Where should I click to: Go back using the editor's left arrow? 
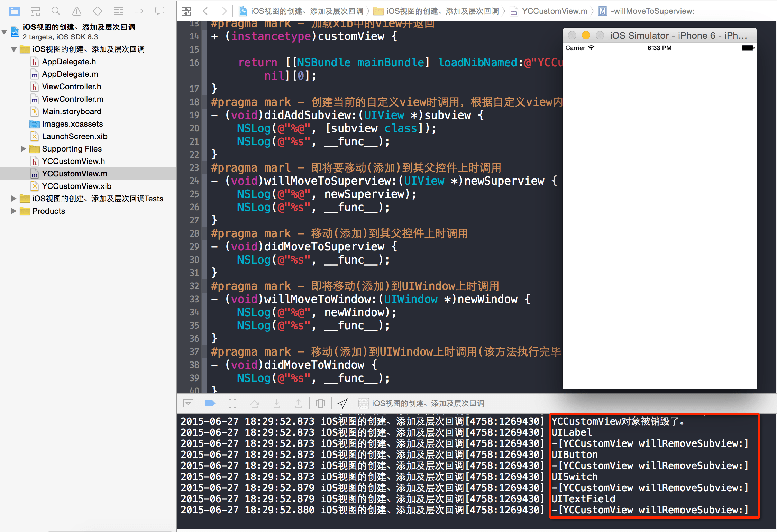205,11
